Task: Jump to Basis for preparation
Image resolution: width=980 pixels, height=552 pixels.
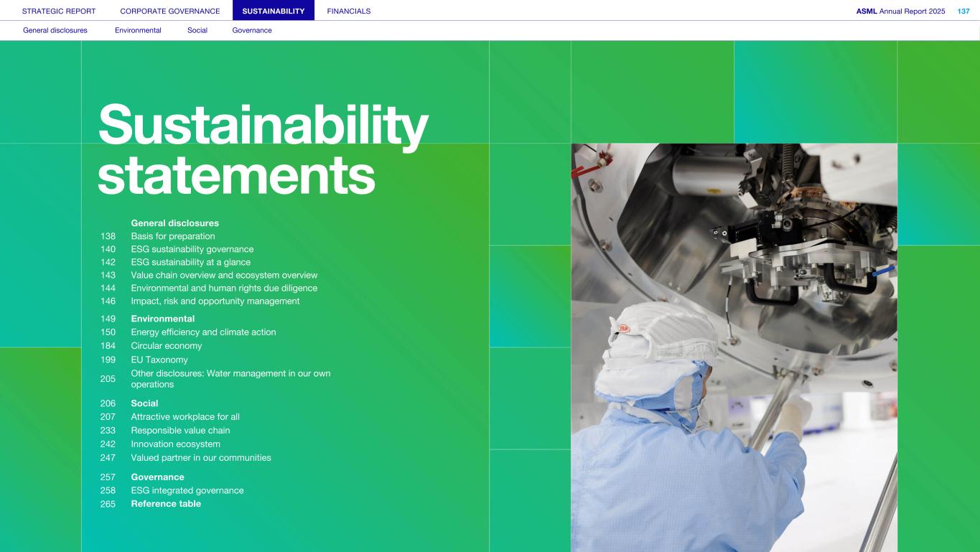Action: pos(172,236)
